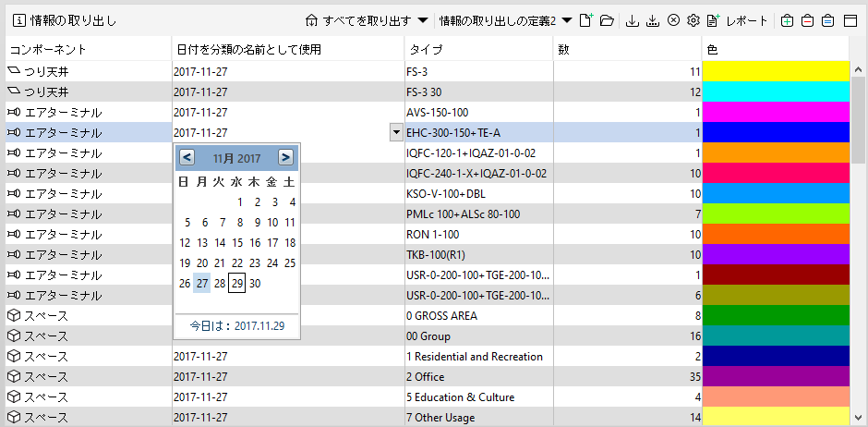Click the air terminal icon in the TKB-100(R1) row
This screenshot has height=427, width=868.
coord(13,255)
